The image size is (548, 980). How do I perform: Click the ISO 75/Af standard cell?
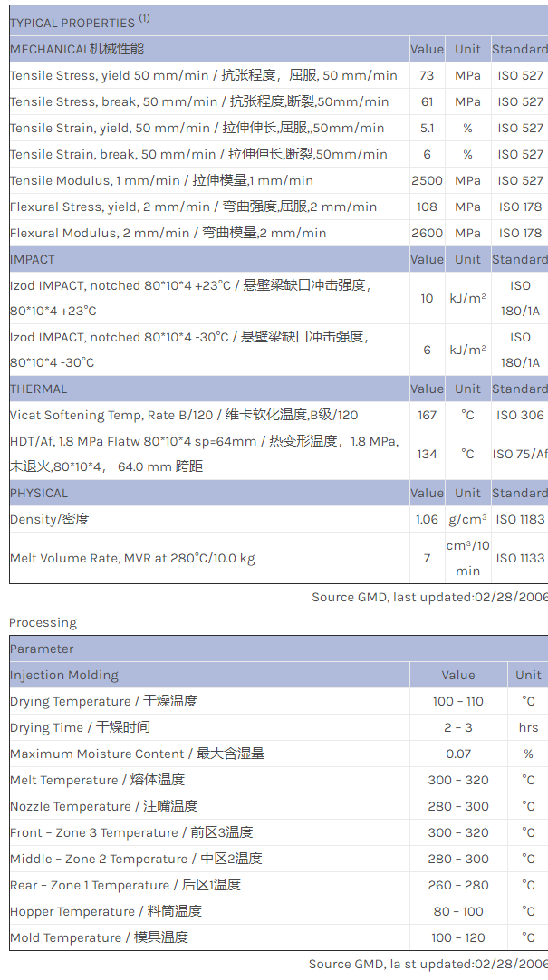point(520,454)
